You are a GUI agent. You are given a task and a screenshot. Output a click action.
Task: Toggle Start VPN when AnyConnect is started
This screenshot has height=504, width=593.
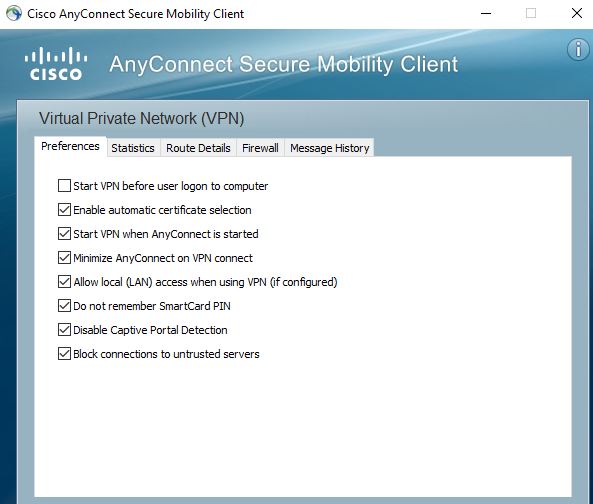pos(64,234)
